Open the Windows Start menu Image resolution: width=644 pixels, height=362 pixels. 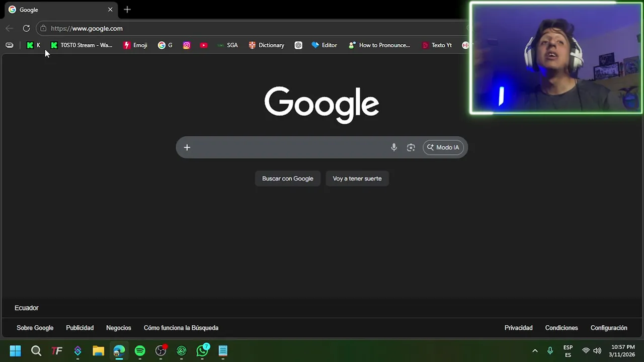[15, 350]
